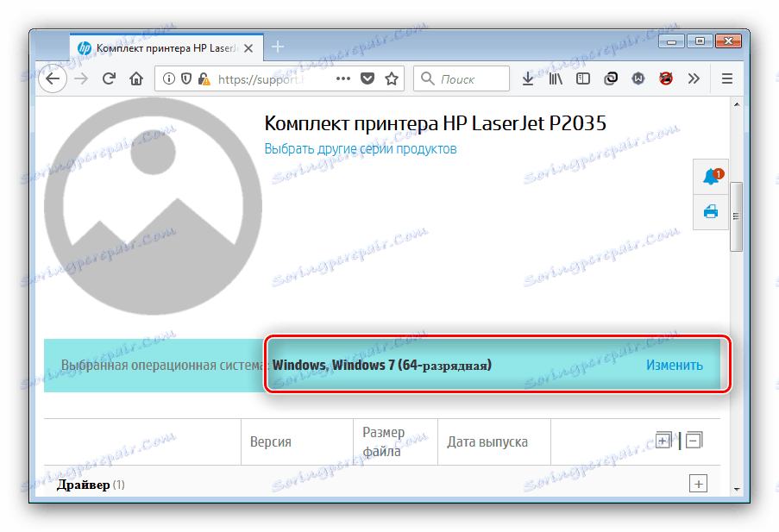Click scrollbar up arrow
This screenshot has width=779, height=532.
[x=736, y=104]
